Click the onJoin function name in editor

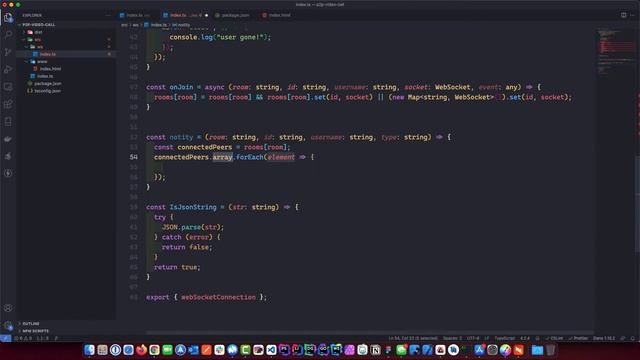pyautogui.click(x=181, y=87)
